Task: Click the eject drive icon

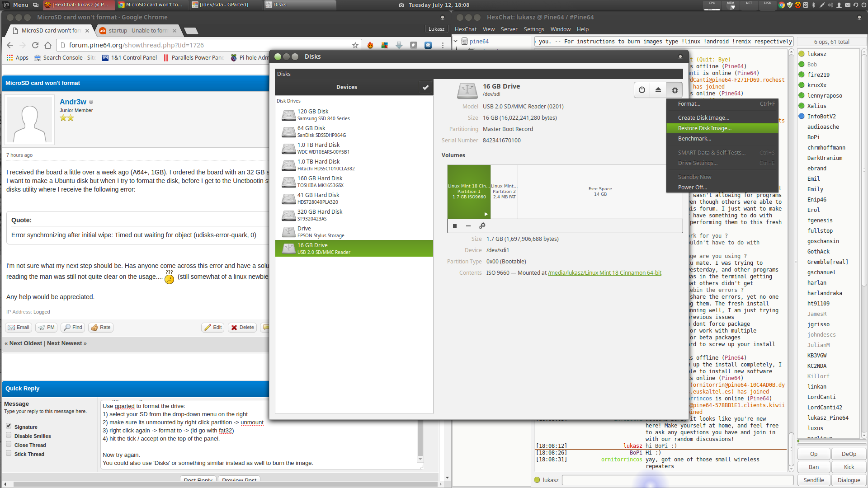Action: [x=658, y=90]
